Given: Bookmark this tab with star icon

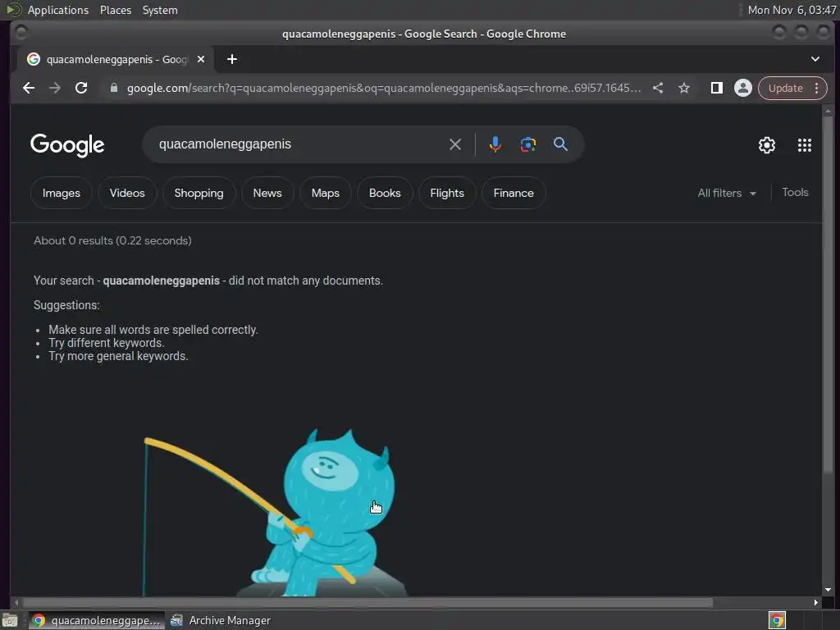Looking at the screenshot, I should (684, 88).
